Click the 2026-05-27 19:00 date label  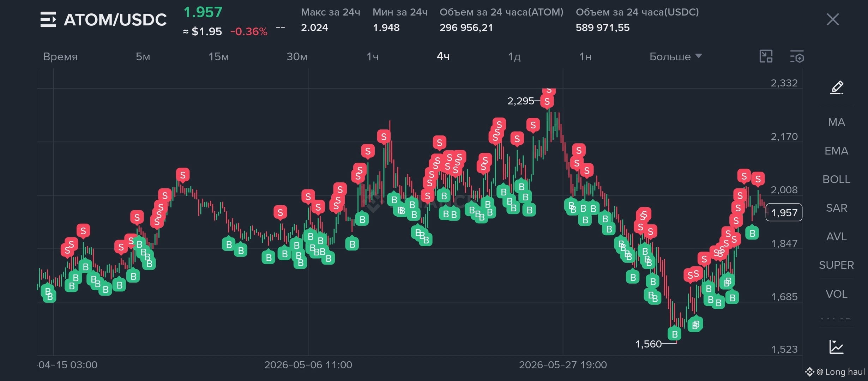pos(563,365)
